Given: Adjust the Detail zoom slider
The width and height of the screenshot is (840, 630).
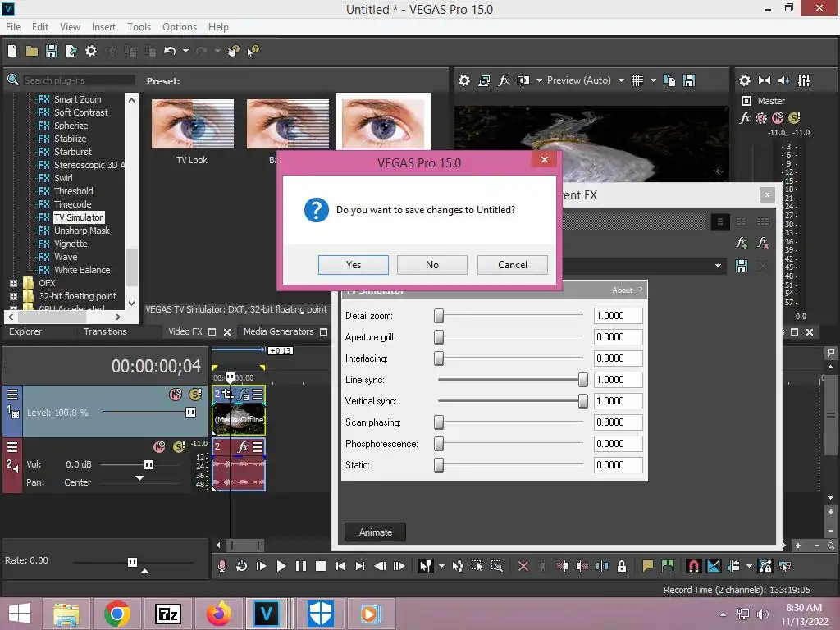Looking at the screenshot, I should tap(439, 316).
